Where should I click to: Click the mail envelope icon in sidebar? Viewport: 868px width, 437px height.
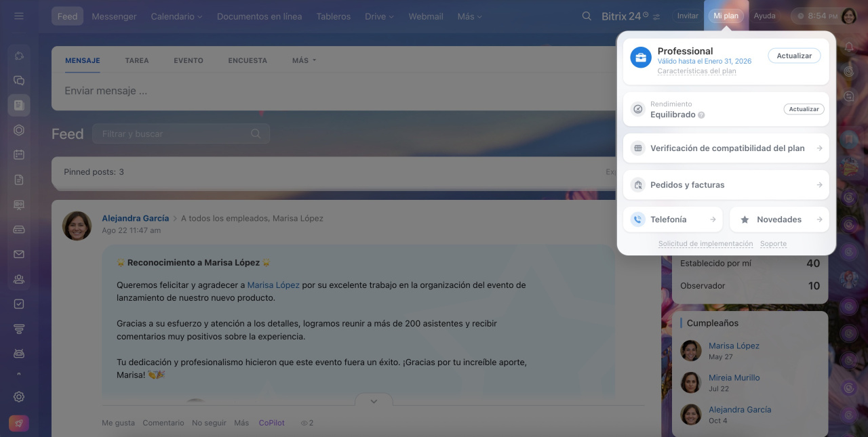pyautogui.click(x=19, y=254)
